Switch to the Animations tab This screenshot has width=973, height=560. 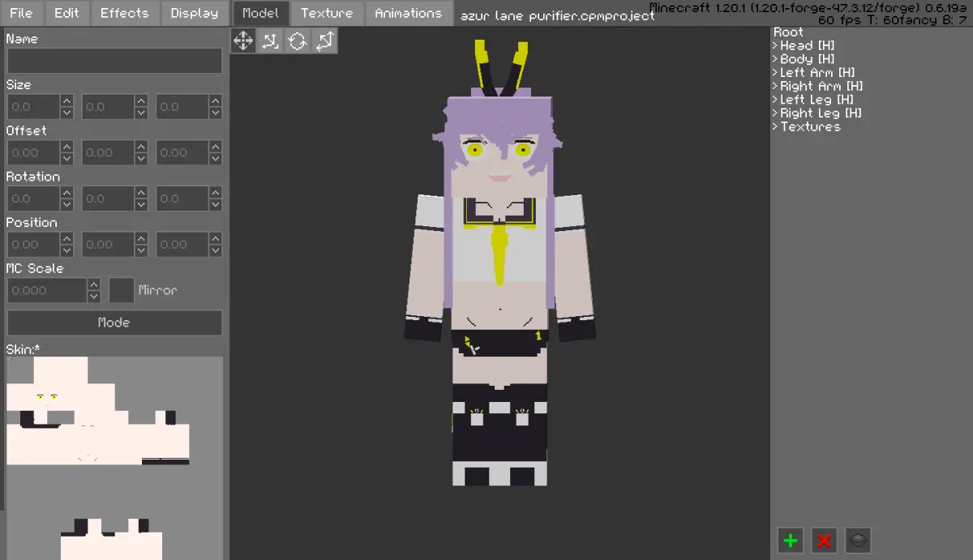408,13
